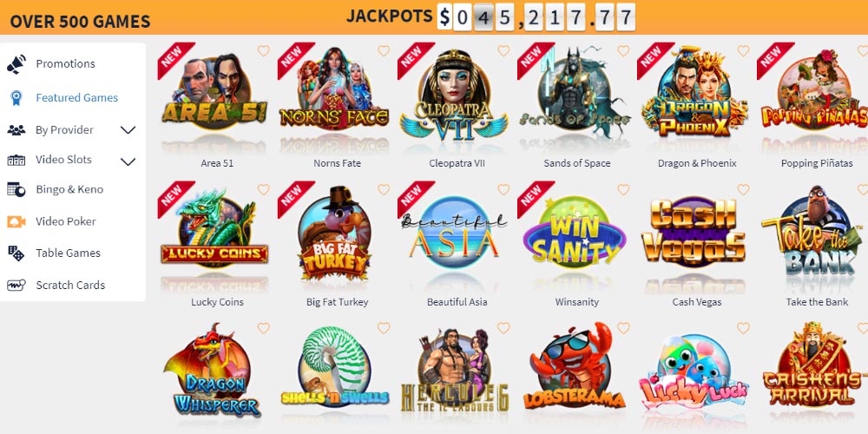The height and width of the screenshot is (434, 868).
Task: Click the Bingo & Keno icon
Action: click(16, 190)
